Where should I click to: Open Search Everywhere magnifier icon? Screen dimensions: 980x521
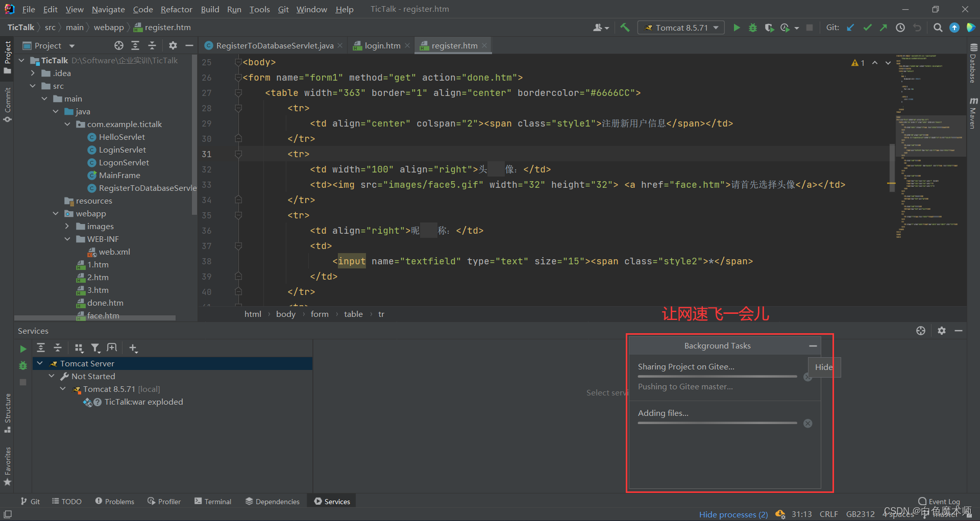(938, 28)
